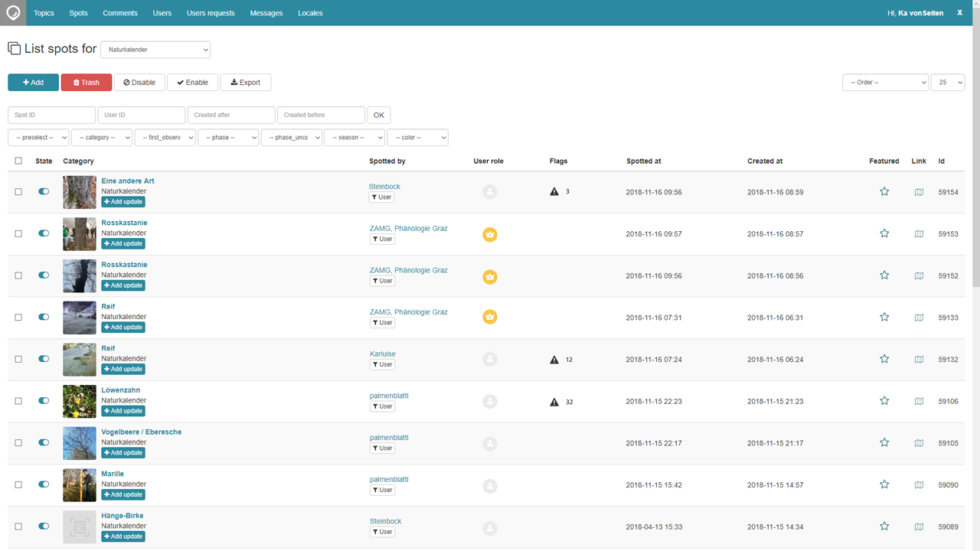Open the season filter dropdown

click(354, 138)
